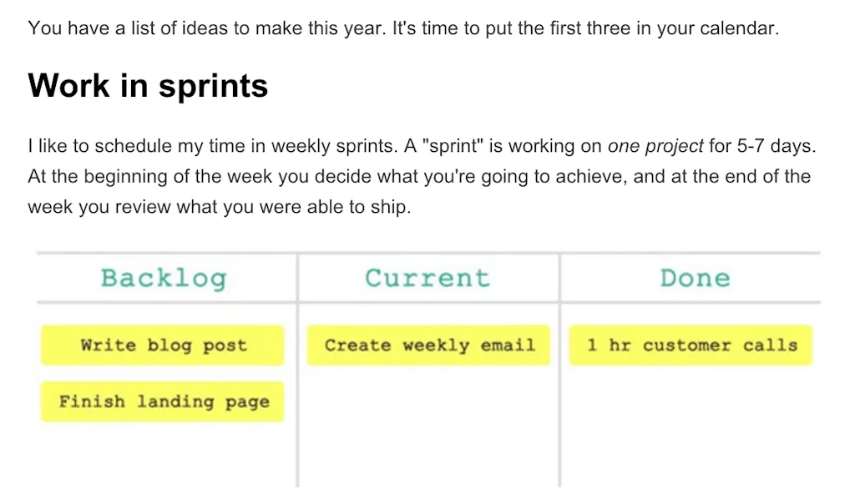Viewport: 855px width, 504px height.
Task: Click the divider between Current and Done columns
Action: [560, 392]
